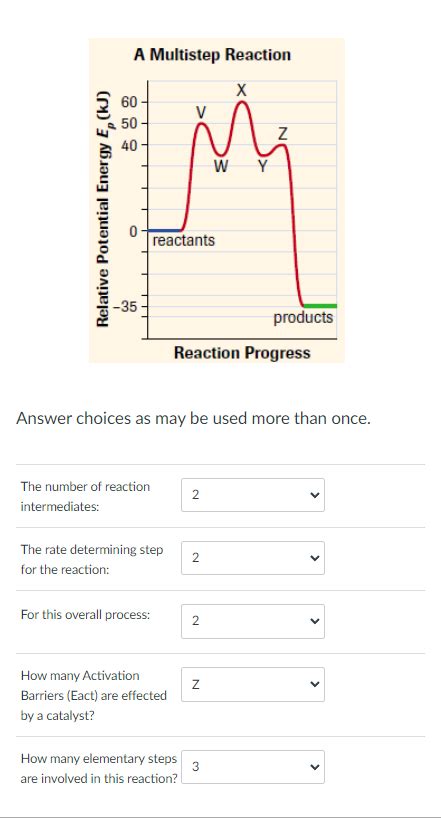The height and width of the screenshot is (820, 441).
Task: Open the reaction intermediates count dropdown
Action: tap(253, 495)
